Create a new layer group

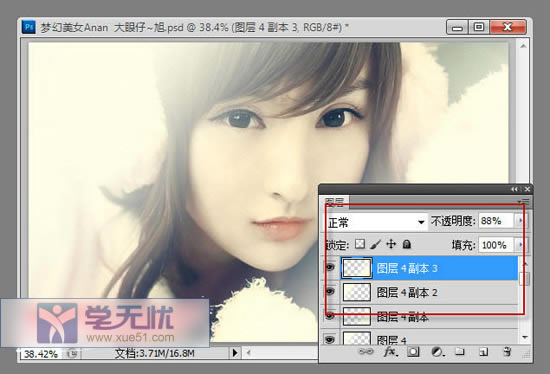click(x=460, y=351)
